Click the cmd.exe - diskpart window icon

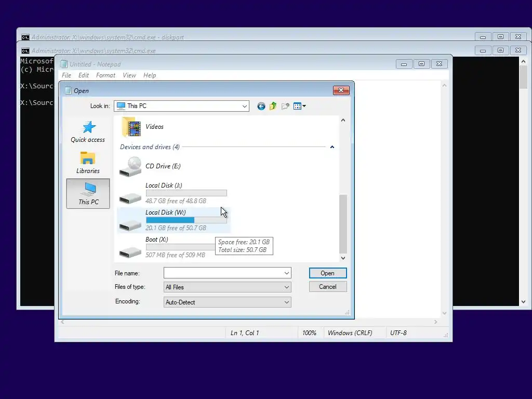pos(25,37)
